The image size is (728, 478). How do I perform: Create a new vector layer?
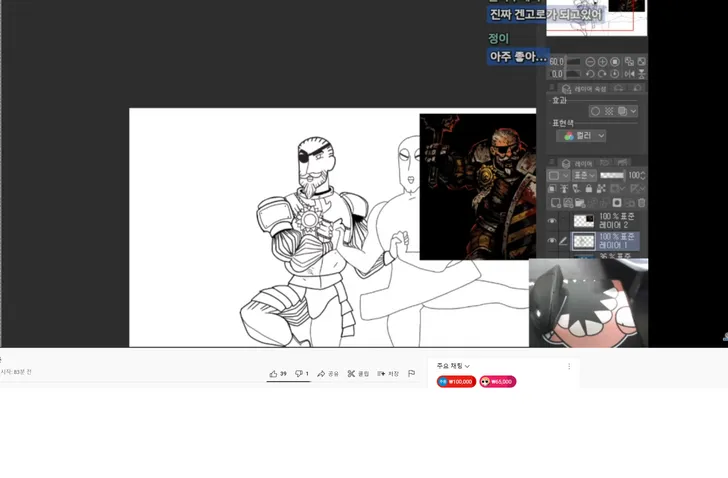point(568,203)
